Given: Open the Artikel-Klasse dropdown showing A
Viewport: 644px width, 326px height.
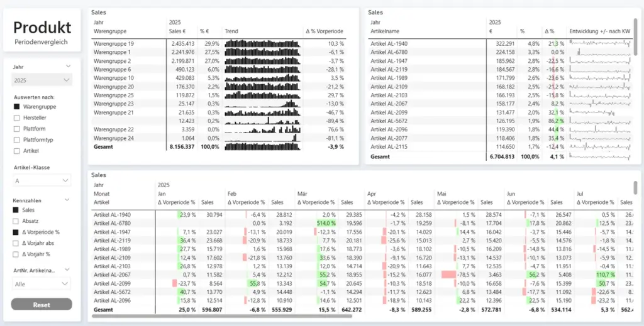Looking at the screenshot, I should (43, 181).
